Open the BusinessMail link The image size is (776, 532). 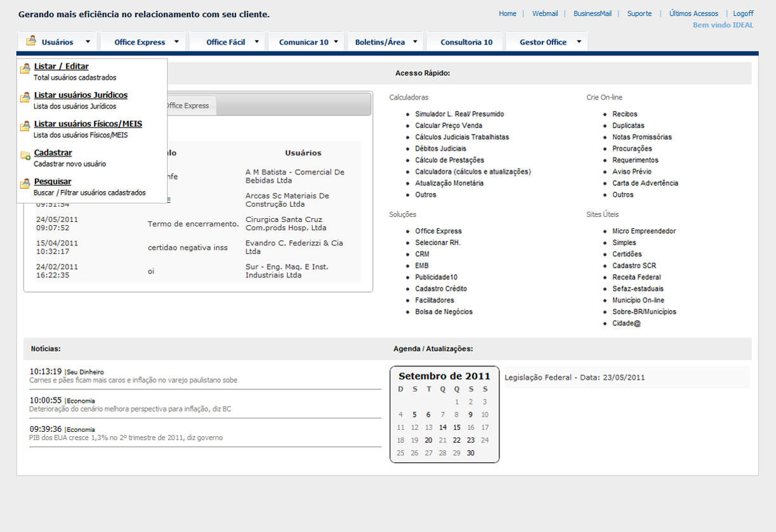(x=593, y=13)
